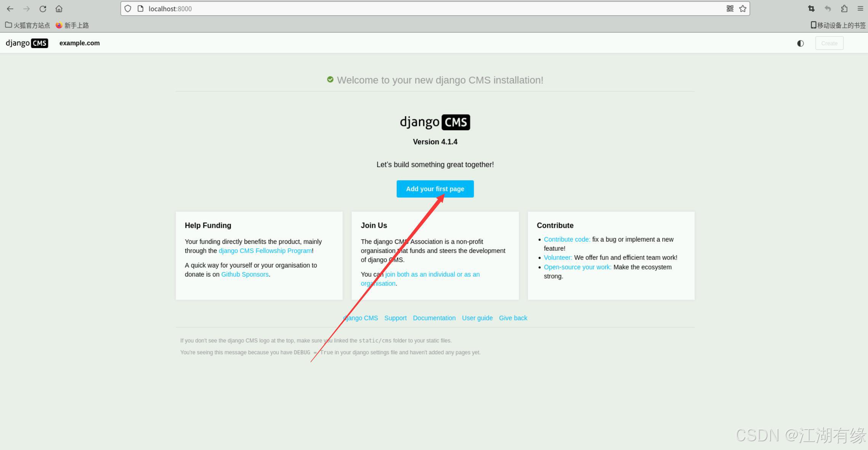The width and height of the screenshot is (868, 450).
Task: Click the browser back arrow
Action: click(10, 9)
